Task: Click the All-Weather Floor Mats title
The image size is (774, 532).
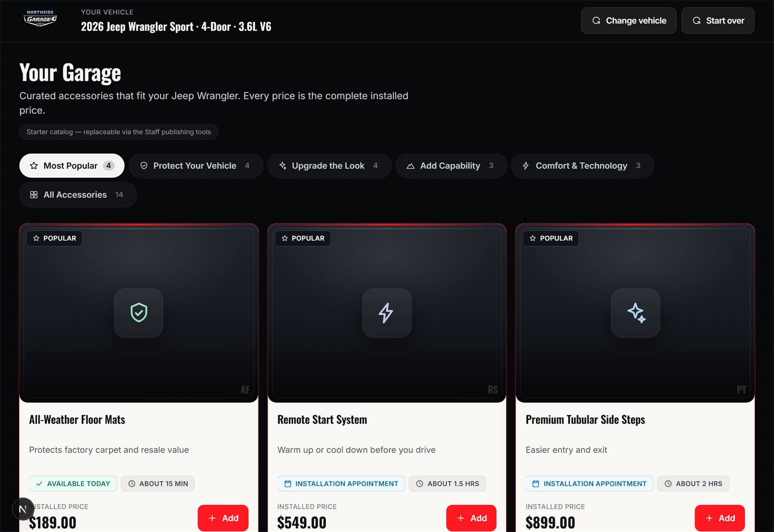Action: point(77,420)
